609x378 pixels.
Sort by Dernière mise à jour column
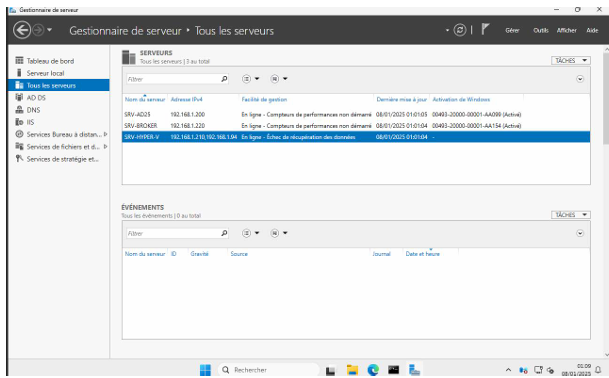pos(402,99)
